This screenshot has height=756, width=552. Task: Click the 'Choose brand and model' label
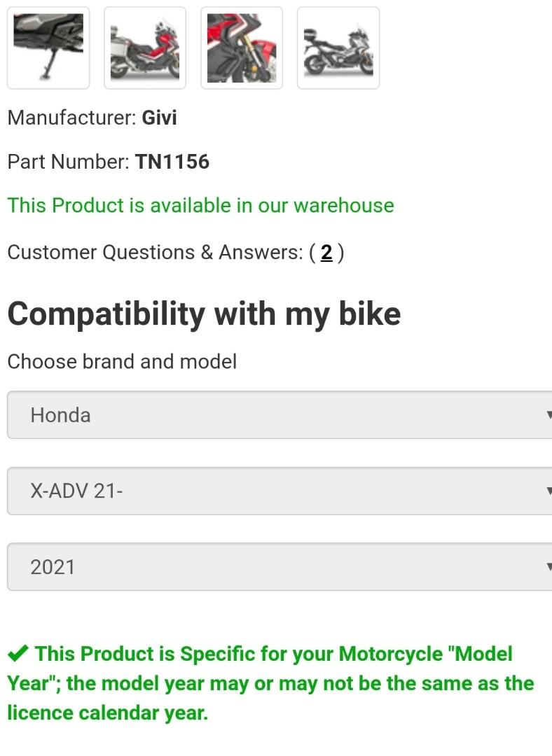pyautogui.click(x=122, y=362)
